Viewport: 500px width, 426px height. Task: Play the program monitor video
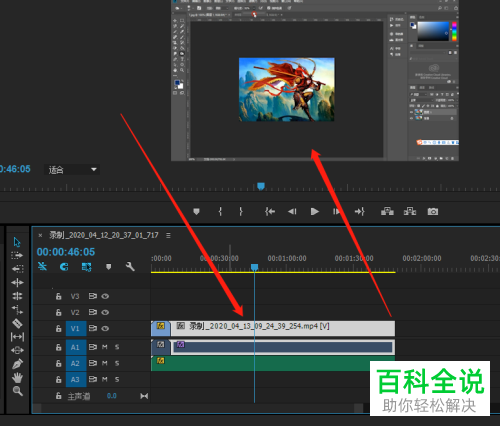314,211
